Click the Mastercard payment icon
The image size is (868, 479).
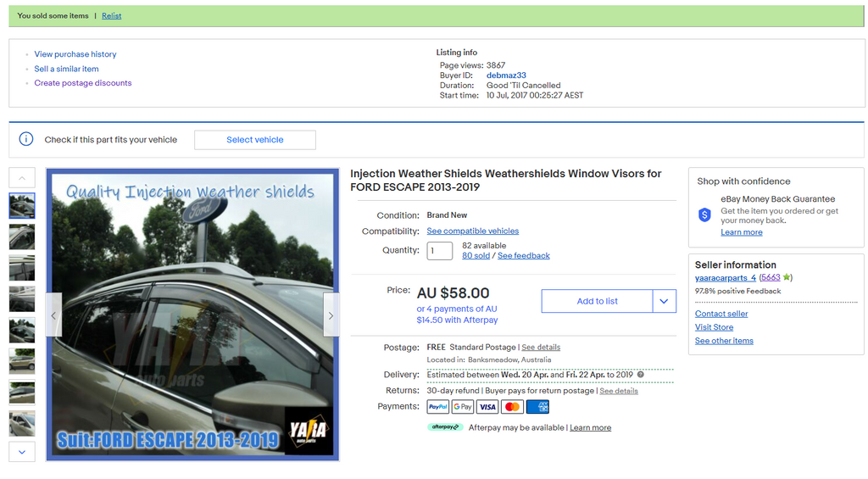[x=513, y=407]
